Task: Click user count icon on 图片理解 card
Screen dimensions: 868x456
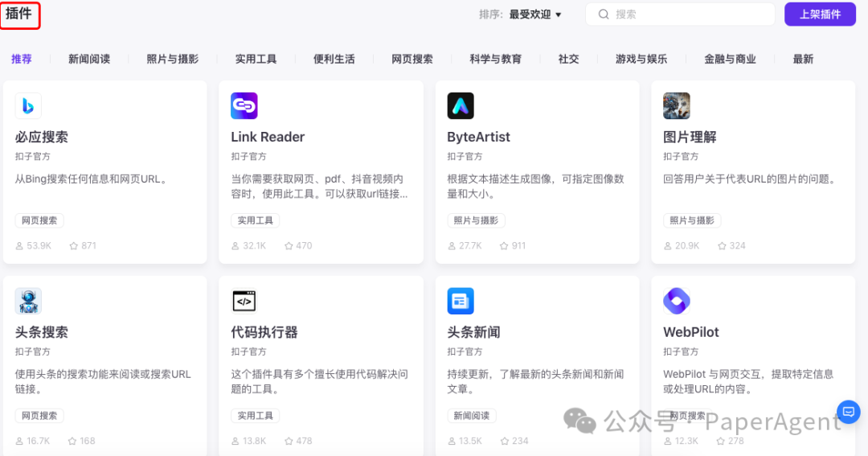Action: pos(668,246)
